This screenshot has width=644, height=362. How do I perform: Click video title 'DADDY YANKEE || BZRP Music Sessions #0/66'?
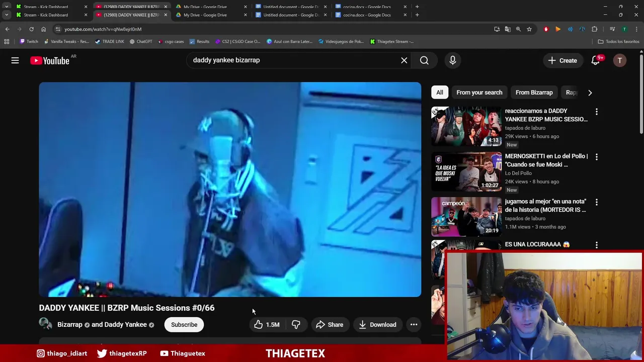click(x=127, y=308)
